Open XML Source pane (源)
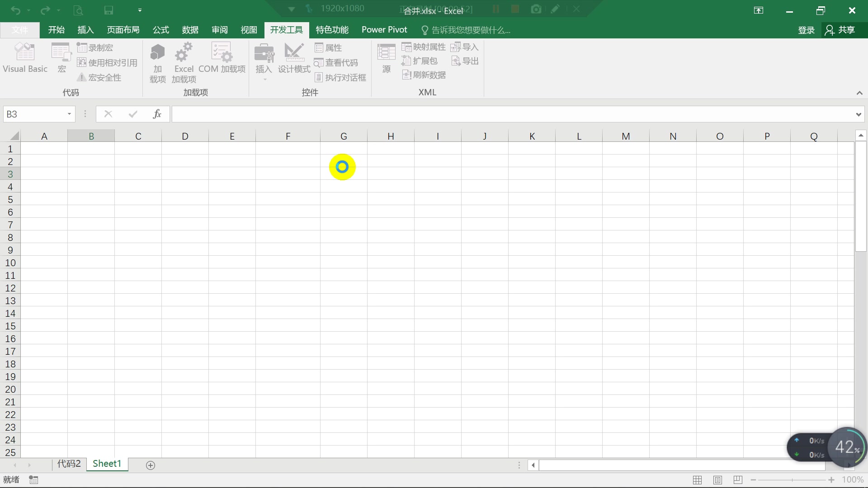Screen dimensions: 868x488 [x=386, y=57]
